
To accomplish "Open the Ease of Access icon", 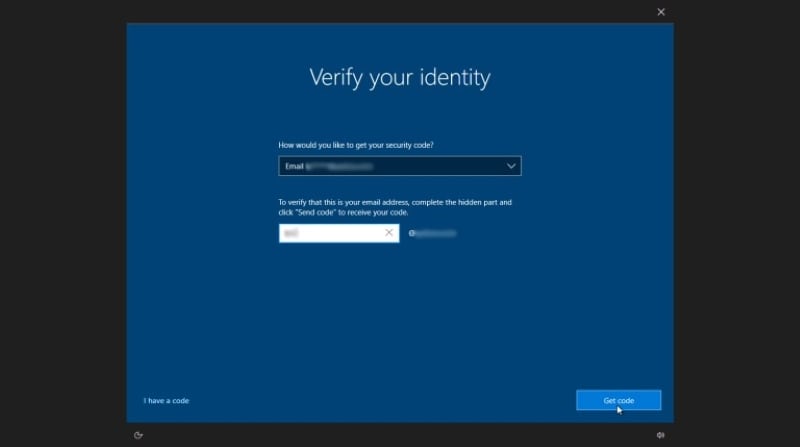I will [x=138, y=435].
